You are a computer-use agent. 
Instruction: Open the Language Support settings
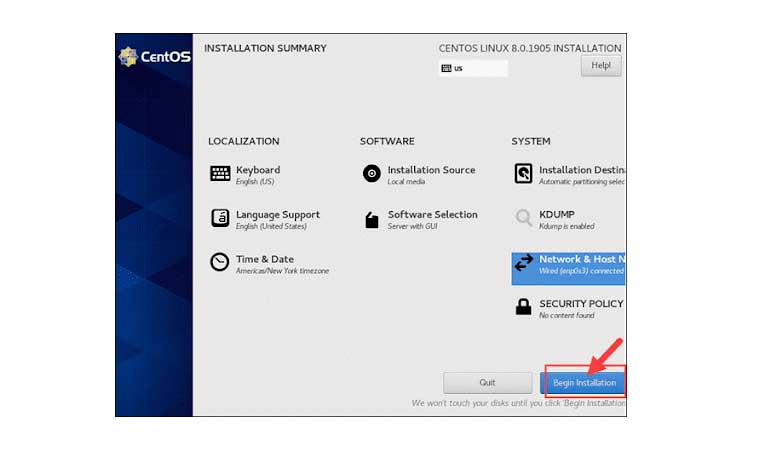(265, 219)
